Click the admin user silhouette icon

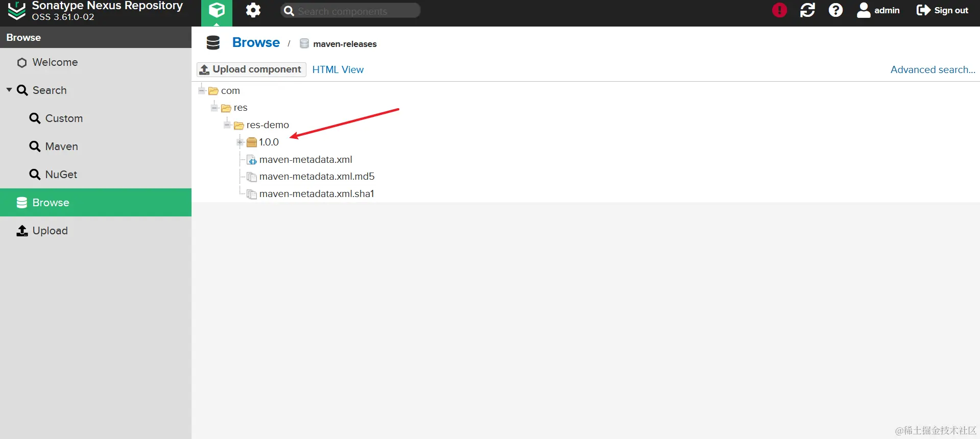pos(864,10)
